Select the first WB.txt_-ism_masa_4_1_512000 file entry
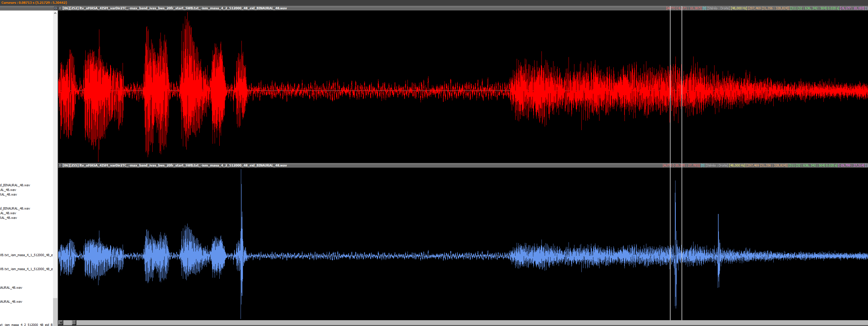The height and width of the screenshot is (326, 868). (x=26, y=255)
